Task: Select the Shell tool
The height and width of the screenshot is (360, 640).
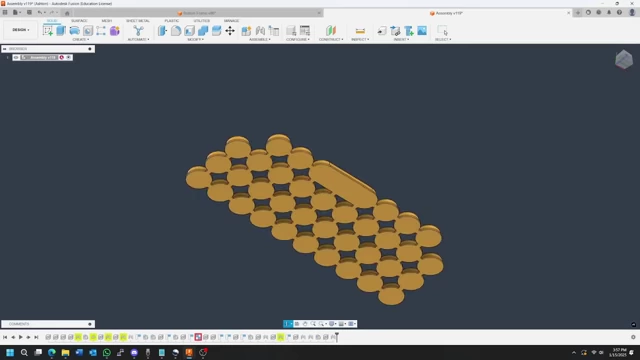Action: pyautogui.click(x=189, y=31)
